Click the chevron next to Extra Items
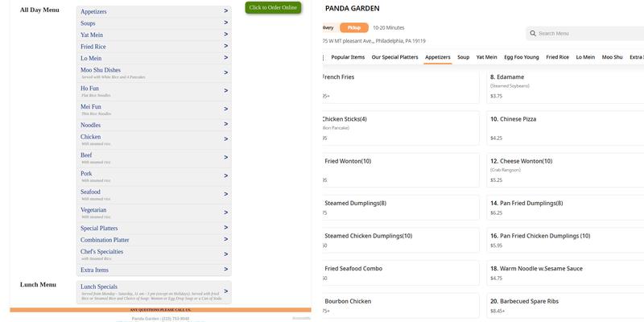The height and width of the screenshot is (322, 644). pos(225,270)
